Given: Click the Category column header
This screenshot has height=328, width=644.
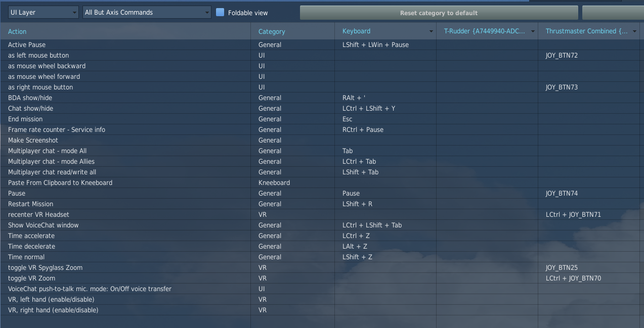Looking at the screenshot, I should (x=272, y=32).
